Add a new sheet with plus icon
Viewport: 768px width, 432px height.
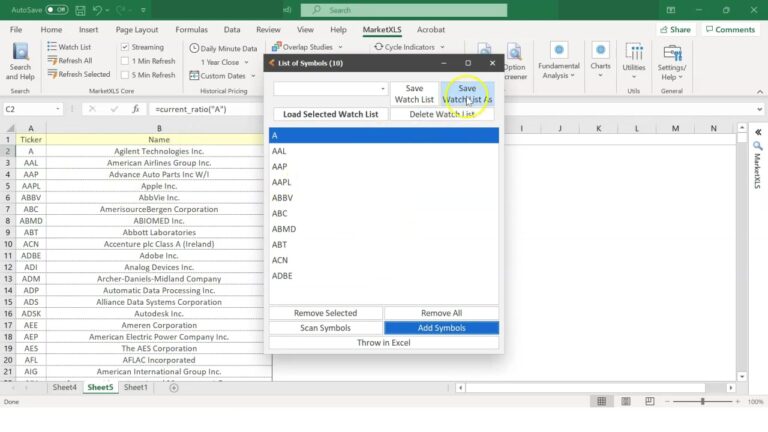(174, 387)
